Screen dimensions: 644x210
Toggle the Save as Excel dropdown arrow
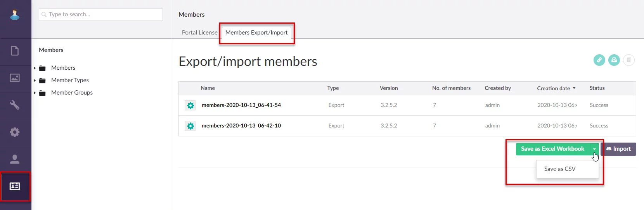click(594, 149)
